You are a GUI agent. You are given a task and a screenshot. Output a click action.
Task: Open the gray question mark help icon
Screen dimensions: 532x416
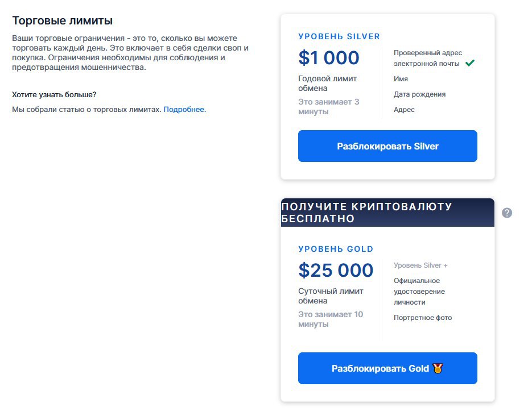(x=507, y=213)
